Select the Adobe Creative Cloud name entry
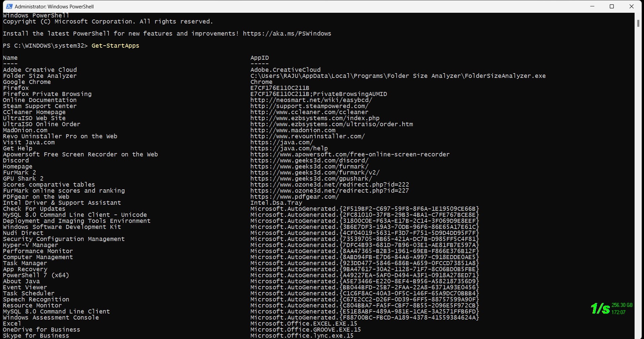644x339 pixels. [x=40, y=70]
